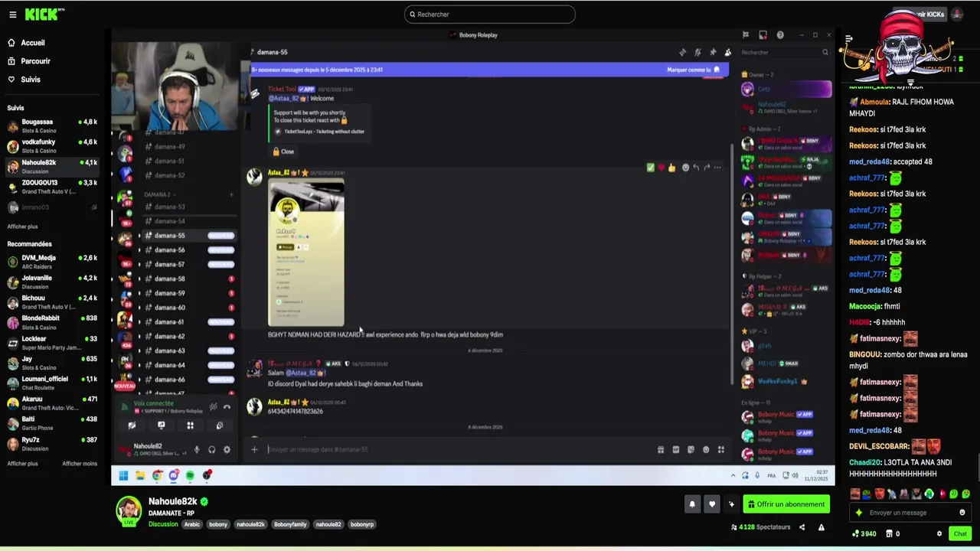Viewport: 980px width, 551px height.
Task: Click Offrir un abonnement button
Action: [x=786, y=504]
